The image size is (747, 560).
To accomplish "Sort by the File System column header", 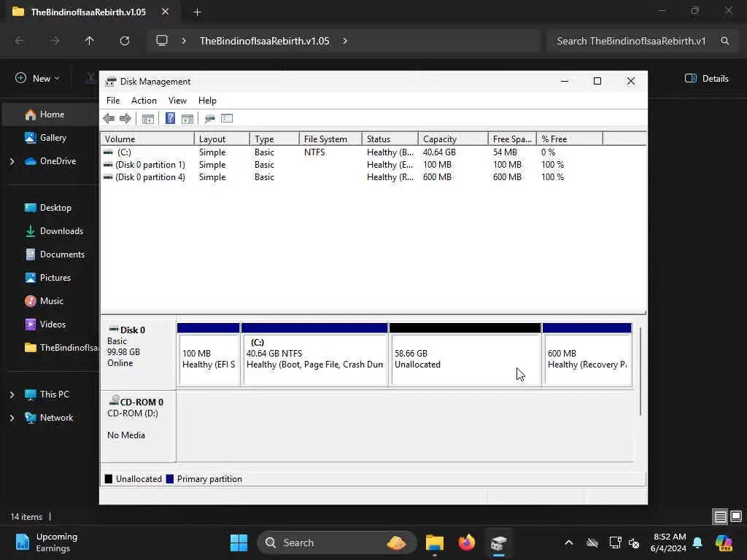I will coord(330,139).
